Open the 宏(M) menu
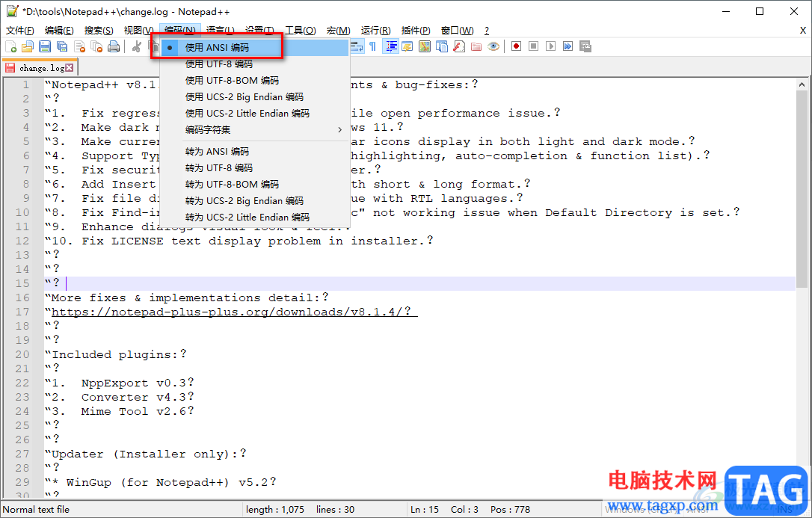This screenshot has width=812, height=518. pyautogui.click(x=338, y=31)
